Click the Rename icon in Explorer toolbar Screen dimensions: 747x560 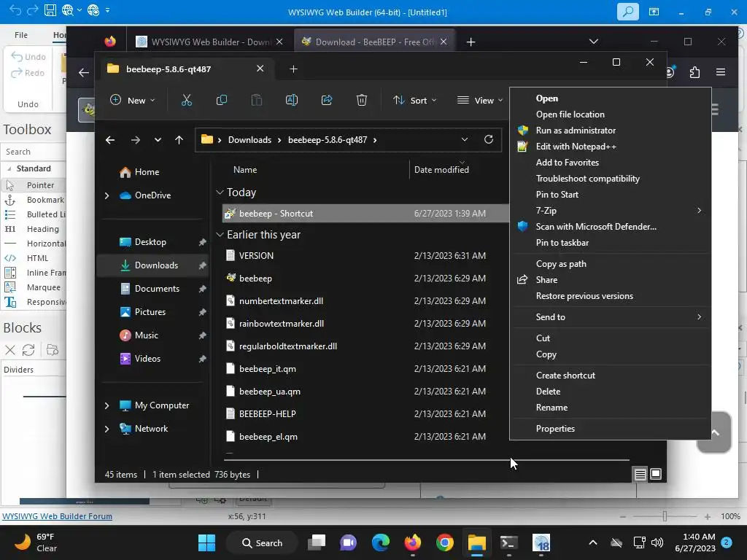pyautogui.click(x=292, y=100)
